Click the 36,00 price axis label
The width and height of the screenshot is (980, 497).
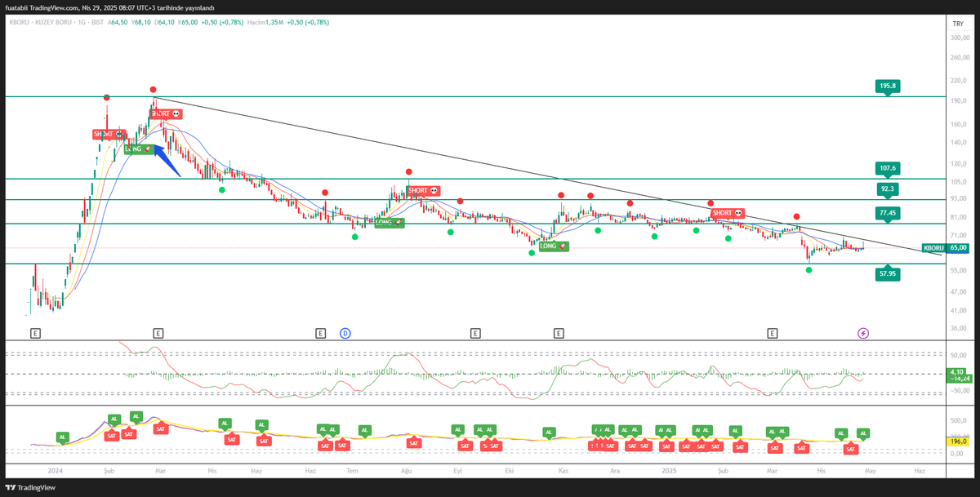960,328
